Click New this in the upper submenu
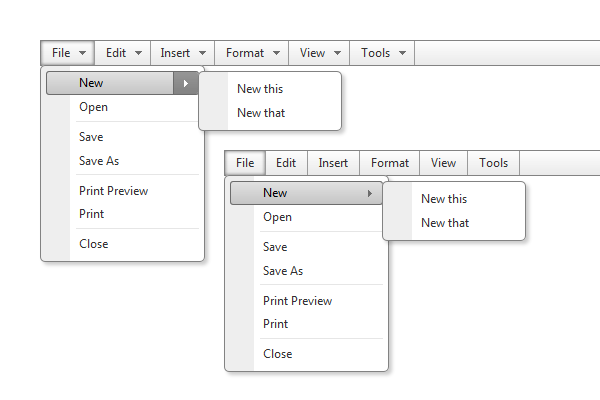The image size is (600, 400). click(260, 89)
